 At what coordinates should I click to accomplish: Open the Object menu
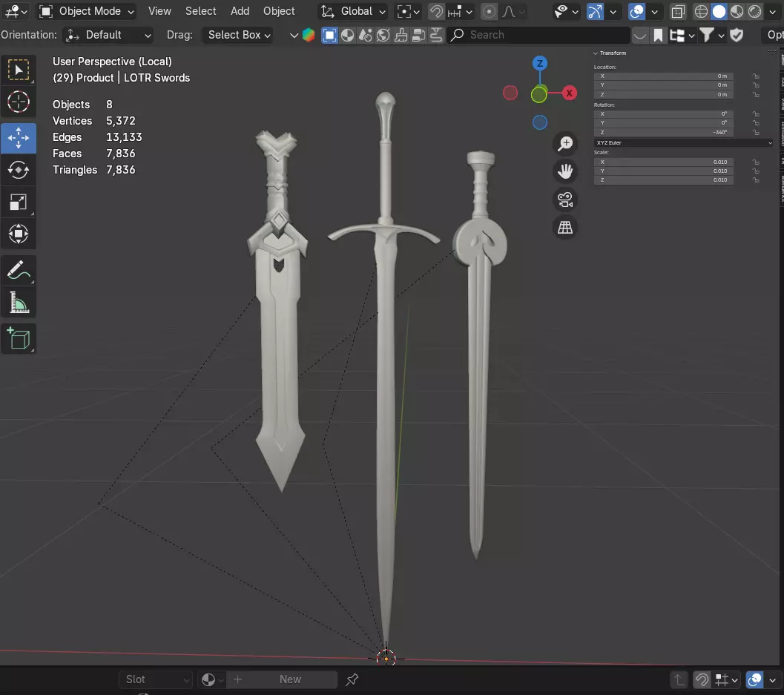click(x=279, y=11)
